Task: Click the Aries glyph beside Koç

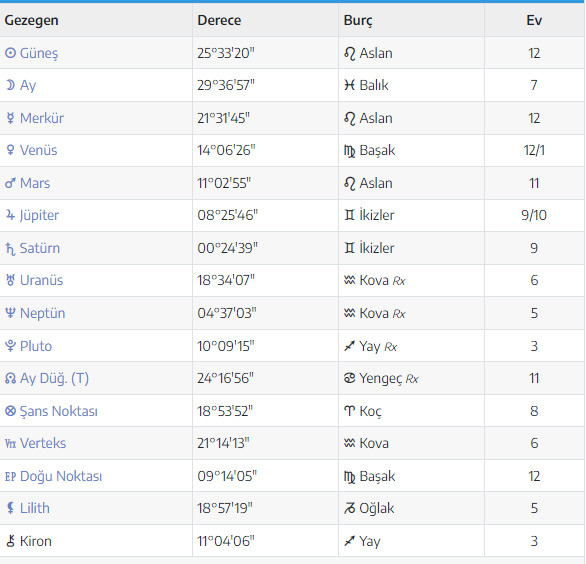Action: (x=349, y=411)
